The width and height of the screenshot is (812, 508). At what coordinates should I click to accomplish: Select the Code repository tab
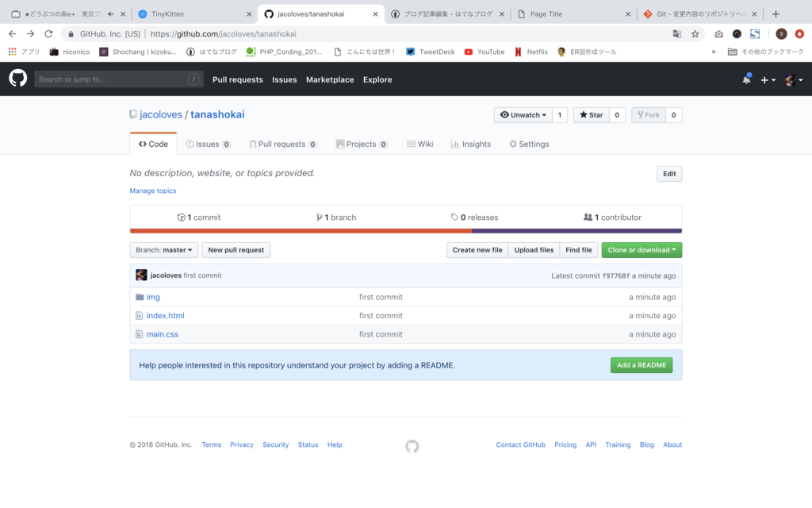153,144
